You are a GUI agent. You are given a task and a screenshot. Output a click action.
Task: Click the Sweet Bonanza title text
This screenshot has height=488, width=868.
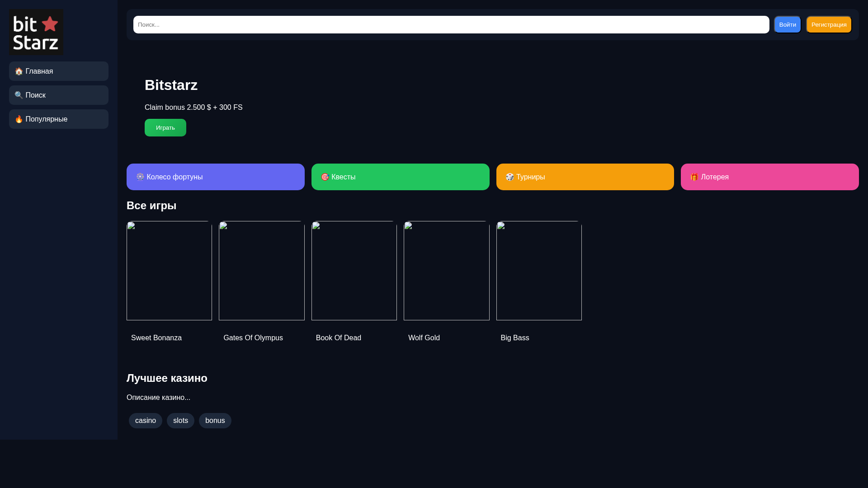pos(156,338)
